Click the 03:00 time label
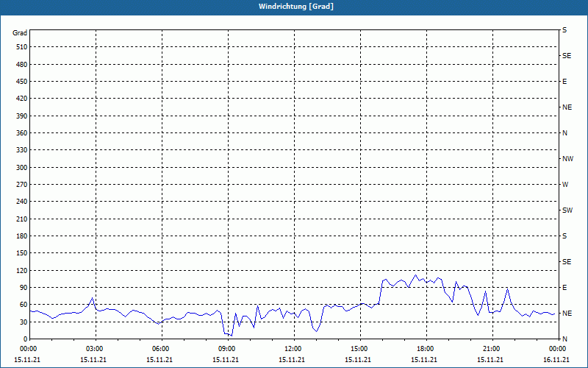This screenshot has height=368, width=588. [x=96, y=348]
